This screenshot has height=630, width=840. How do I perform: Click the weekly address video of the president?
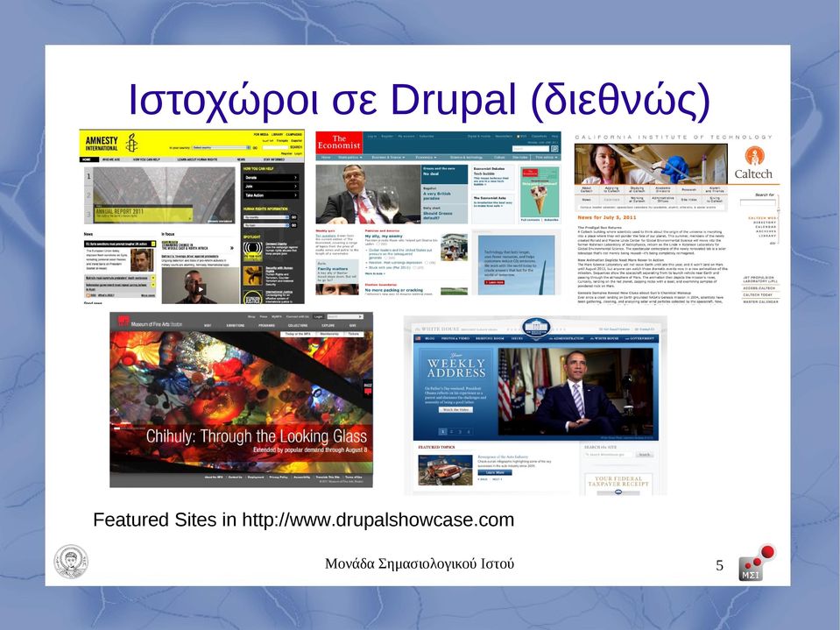pos(575,392)
